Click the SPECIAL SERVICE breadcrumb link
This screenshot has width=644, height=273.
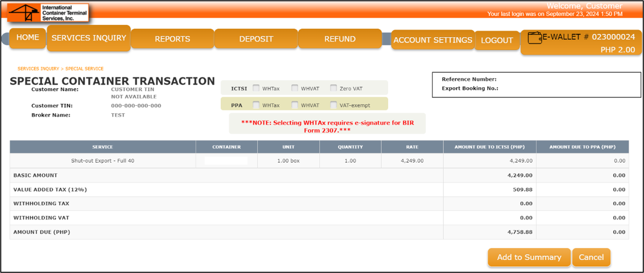click(84, 69)
